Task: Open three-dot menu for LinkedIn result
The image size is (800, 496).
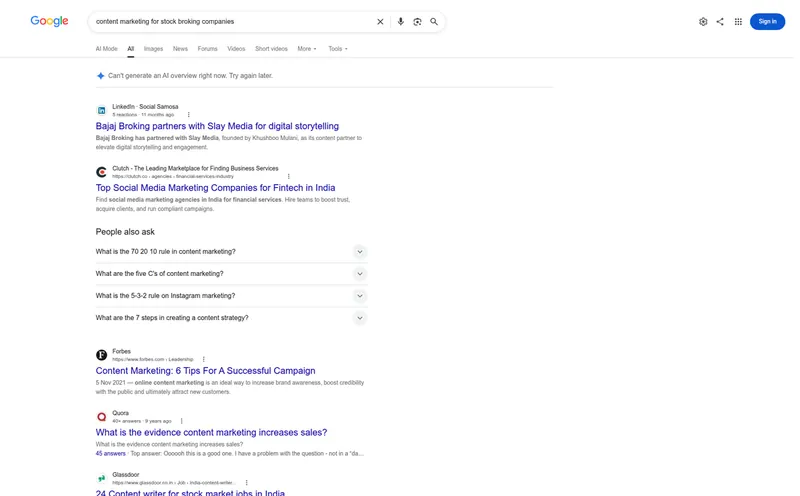Action: tap(188, 115)
